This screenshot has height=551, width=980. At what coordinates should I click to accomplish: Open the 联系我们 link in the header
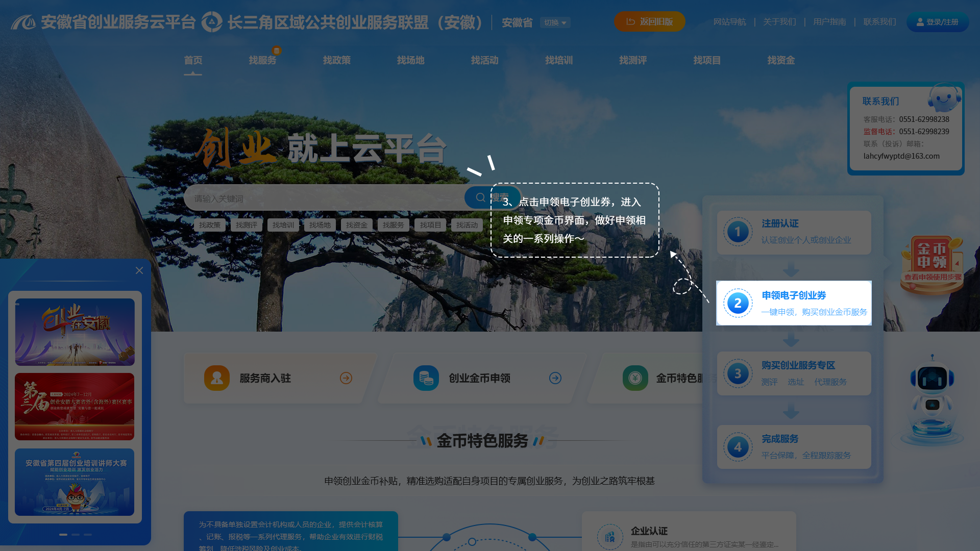coord(879,22)
